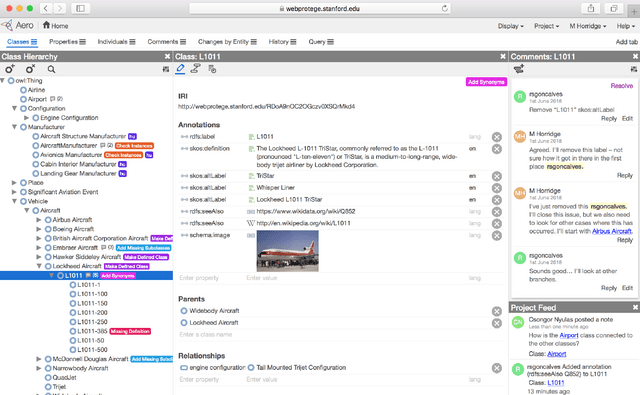Open the M Horridge user menu
This screenshot has width=640, height=395.
(x=588, y=26)
